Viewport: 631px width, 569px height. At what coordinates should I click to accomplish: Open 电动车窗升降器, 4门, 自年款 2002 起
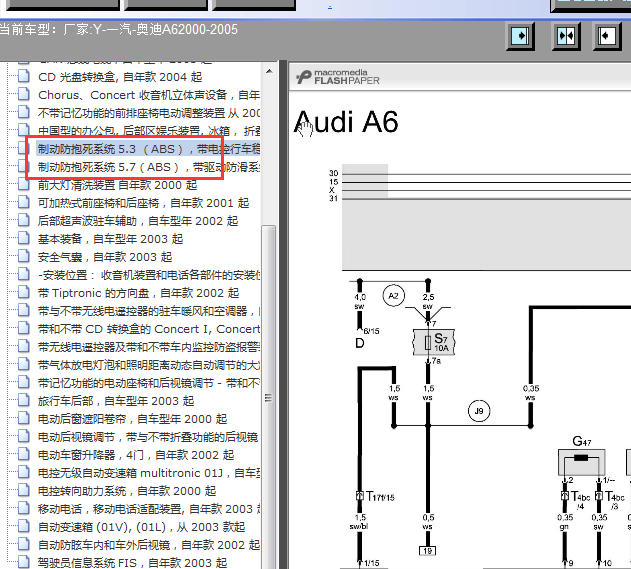coord(136,455)
